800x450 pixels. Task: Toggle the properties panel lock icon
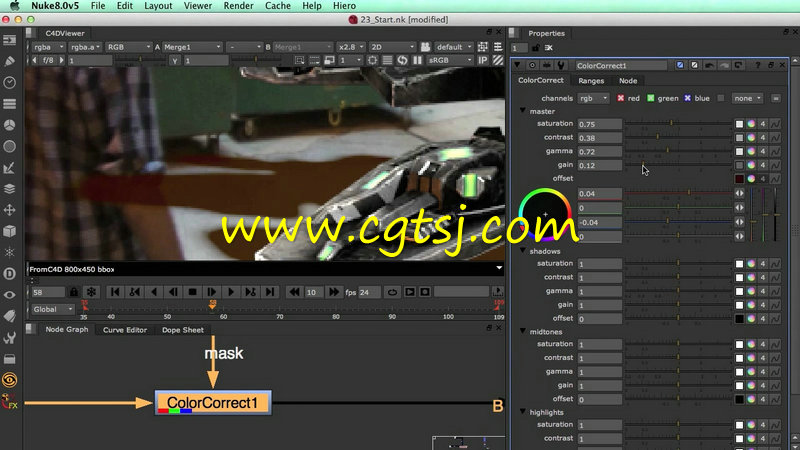click(x=535, y=48)
